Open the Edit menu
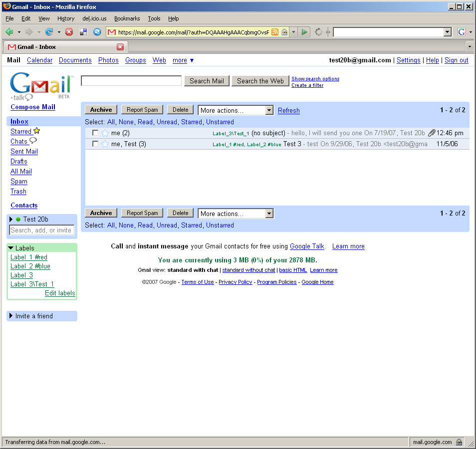Viewport: 476px width, 449px height. (26, 18)
